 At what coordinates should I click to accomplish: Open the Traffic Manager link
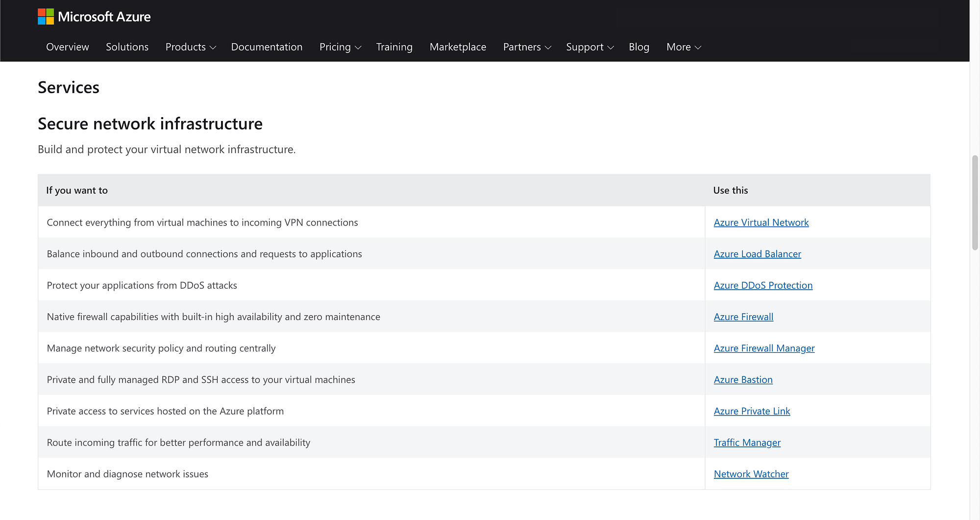[747, 442]
